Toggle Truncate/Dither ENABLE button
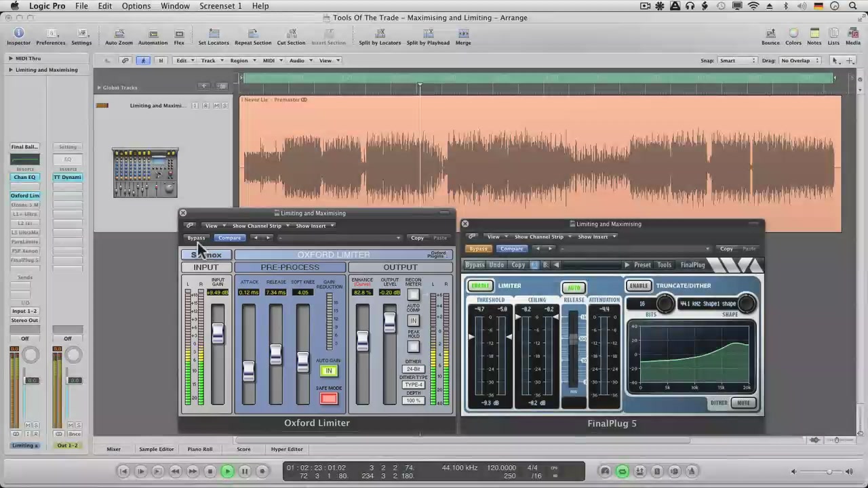This screenshot has height=488, width=868. point(639,286)
